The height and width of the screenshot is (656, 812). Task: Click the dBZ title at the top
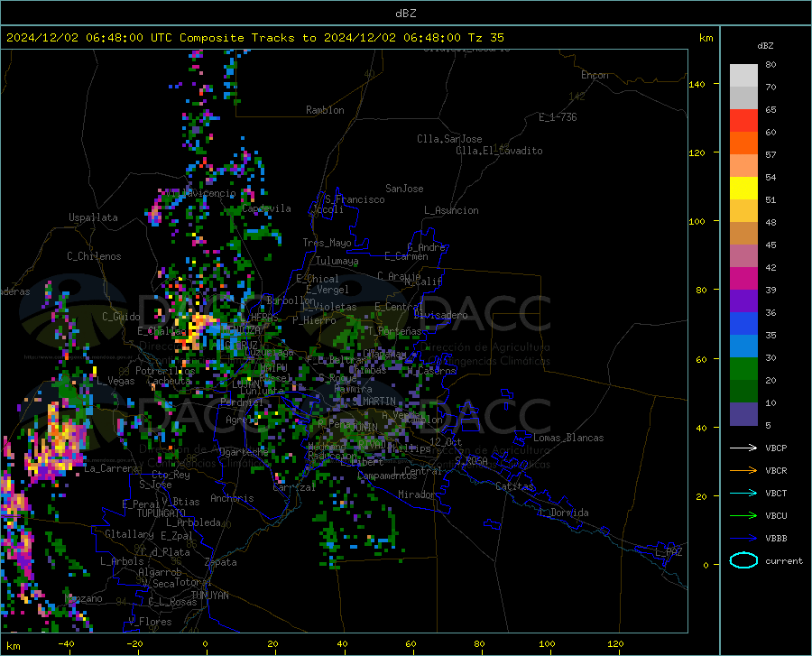(405, 14)
